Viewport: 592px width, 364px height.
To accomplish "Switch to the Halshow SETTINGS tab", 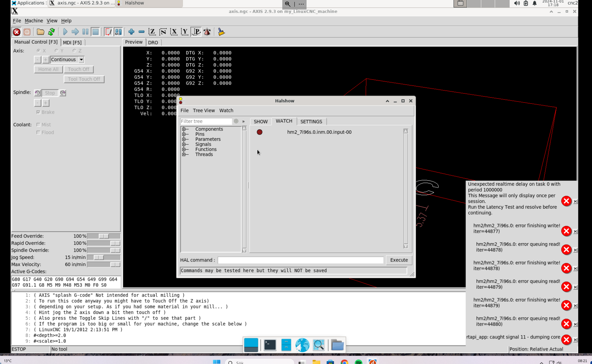I will 311,122.
